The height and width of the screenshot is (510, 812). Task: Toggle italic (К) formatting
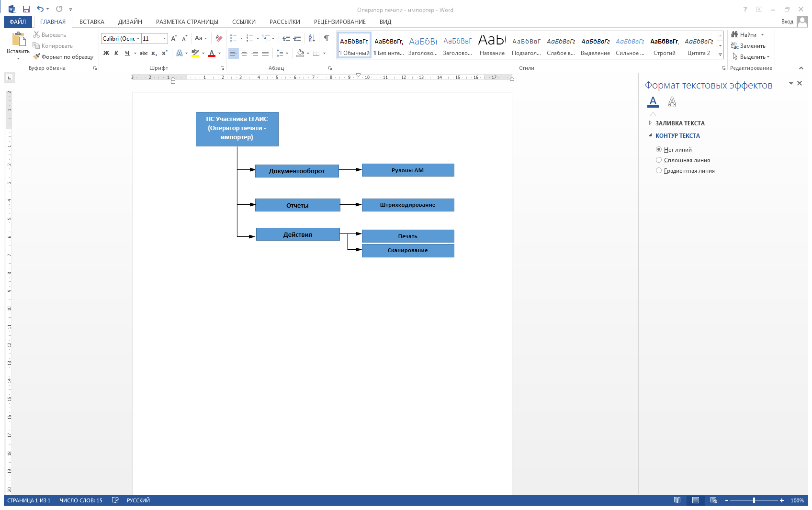[x=116, y=53]
